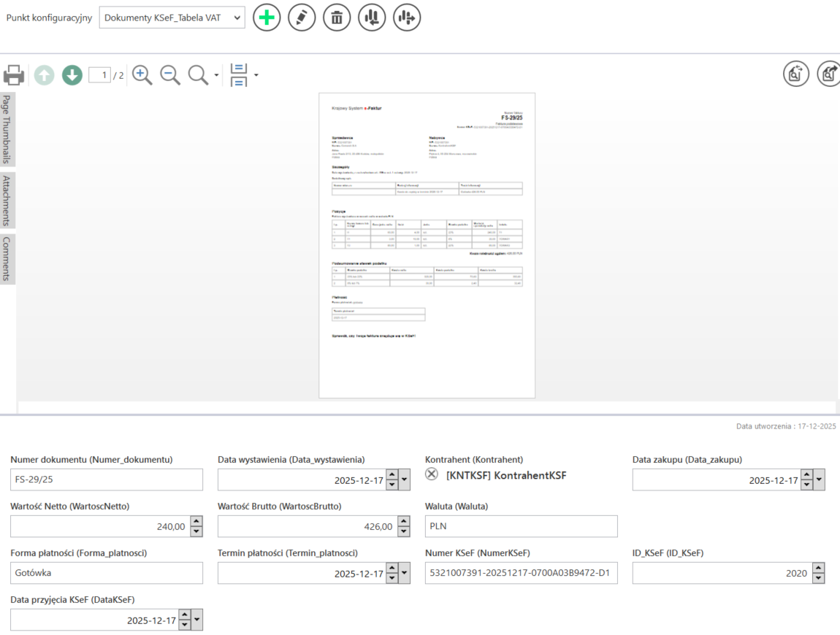
Task: Go to next page with green down arrow
Action: click(x=72, y=74)
